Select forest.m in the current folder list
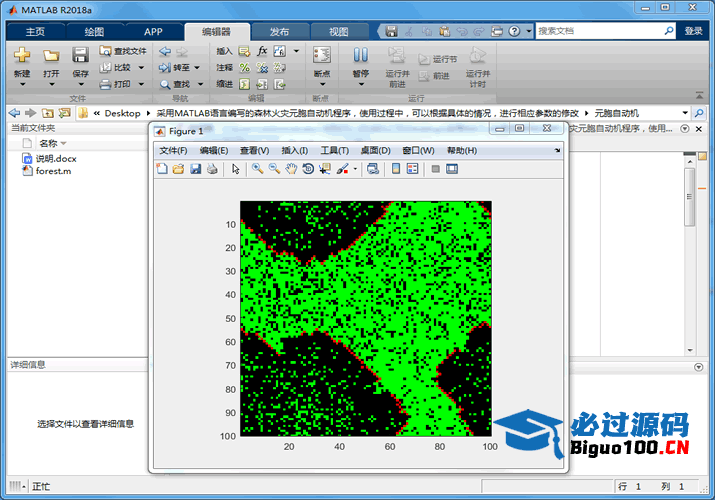The width and height of the screenshot is (715, 500). pos(53,170)
